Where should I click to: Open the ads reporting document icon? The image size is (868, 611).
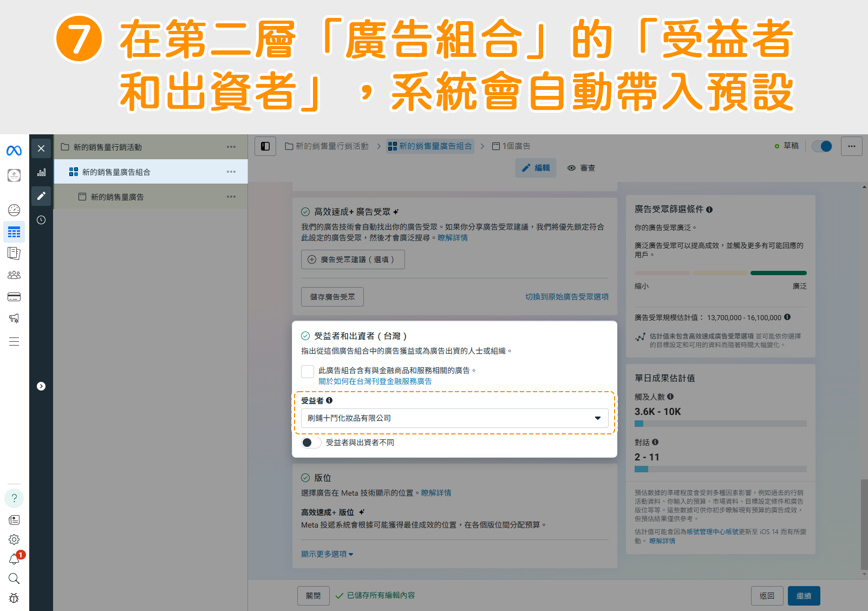[x=14, y=253]
